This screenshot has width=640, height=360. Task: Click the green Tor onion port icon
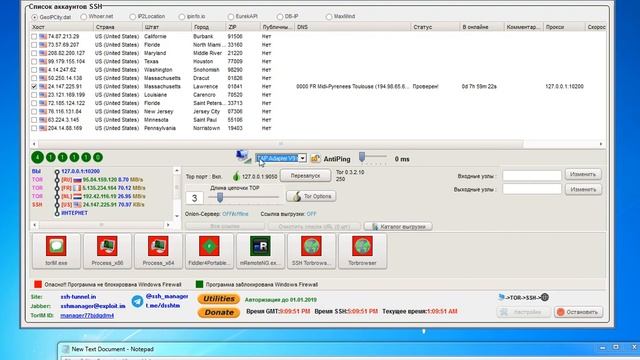236,176
